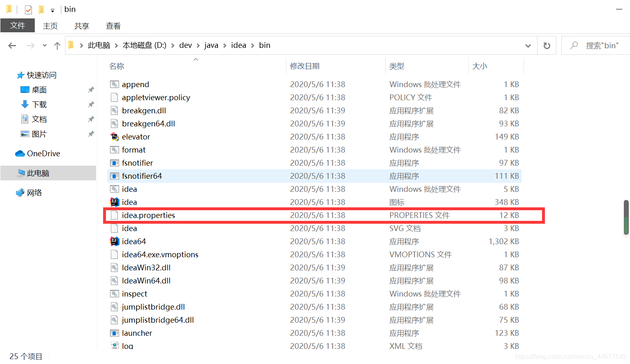Click the 网络 network icon in sidebar
Image resolution: width=630 pixels, height=364 pixels.
click(x=20, y=193)
